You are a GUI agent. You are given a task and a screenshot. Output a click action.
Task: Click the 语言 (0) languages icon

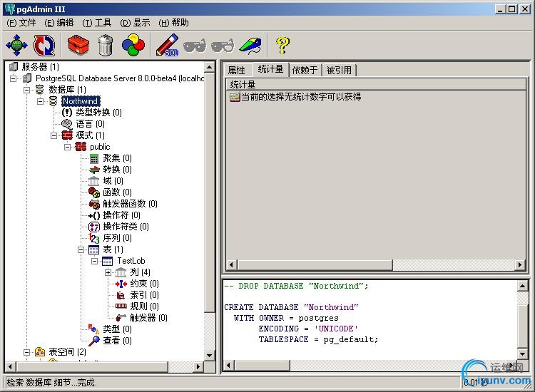[67, 124]
